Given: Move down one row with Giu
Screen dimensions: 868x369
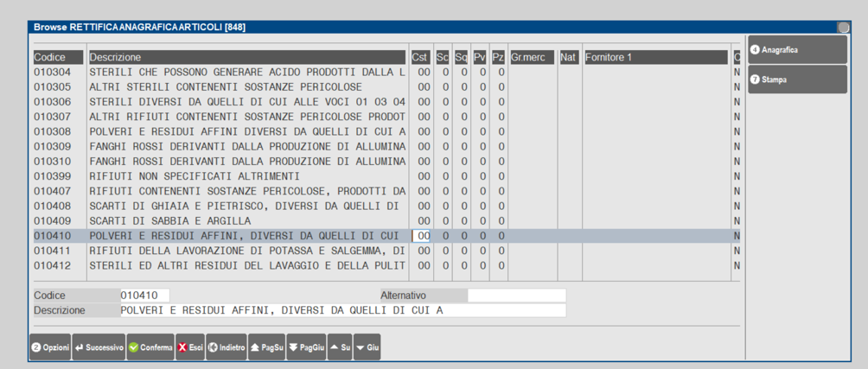Looking at the screenshot, I should point(367,347).
